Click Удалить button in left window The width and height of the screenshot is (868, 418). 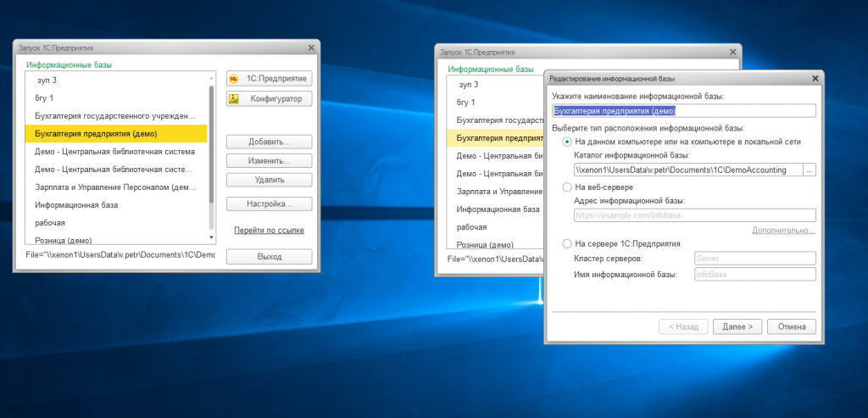pyautogui.click(x=269, y=180)
